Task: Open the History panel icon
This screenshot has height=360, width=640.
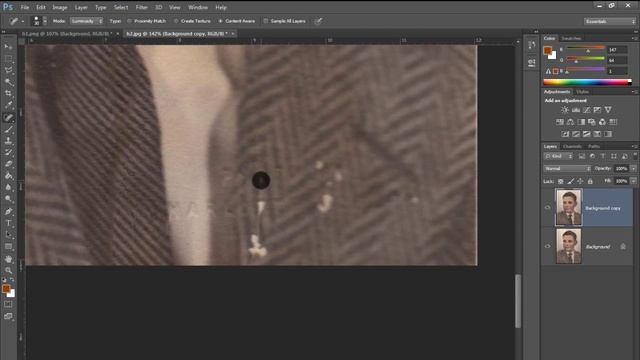Action: tap(531, 45)
